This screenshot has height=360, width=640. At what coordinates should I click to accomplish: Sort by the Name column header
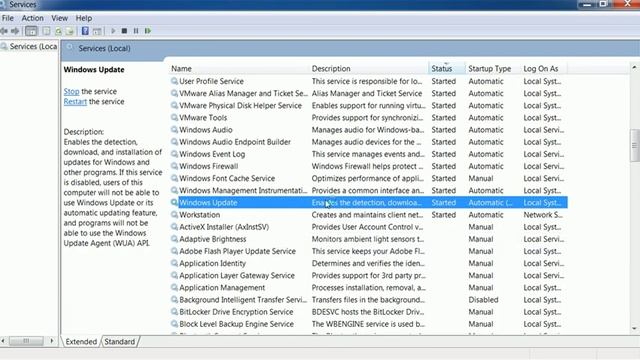pyautogui.click(x=238, y=69)
